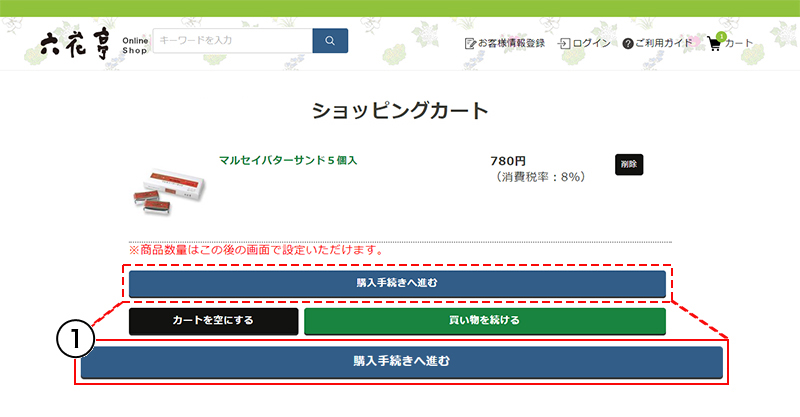Focus the keyword search field

pos(233,41)
